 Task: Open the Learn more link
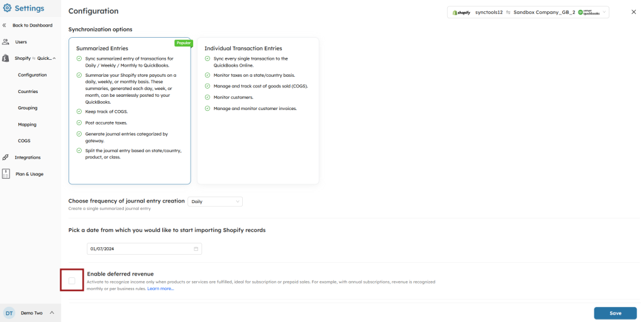[160, 289]
